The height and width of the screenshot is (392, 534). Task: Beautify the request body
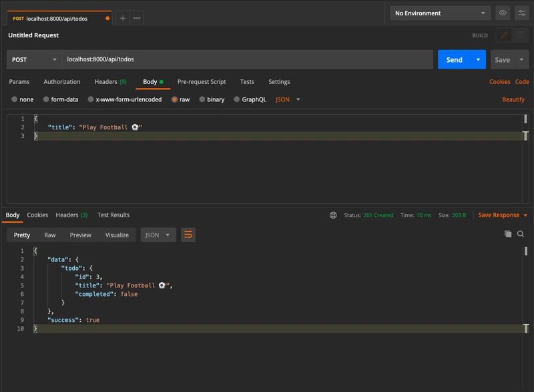[513, 99]
